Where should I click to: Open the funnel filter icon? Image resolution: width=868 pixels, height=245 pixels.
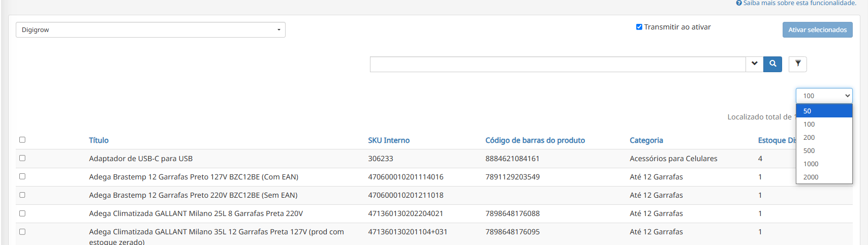798,64
